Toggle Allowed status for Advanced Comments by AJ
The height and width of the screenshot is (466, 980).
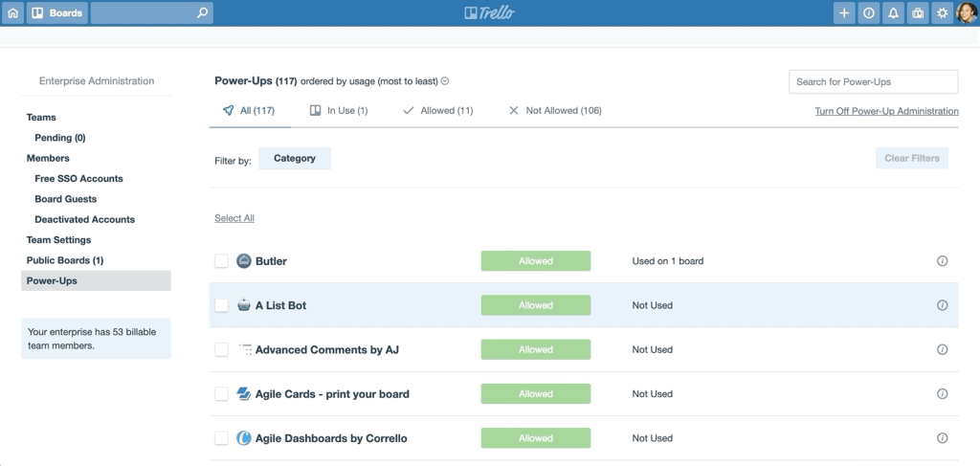(536, 350)
